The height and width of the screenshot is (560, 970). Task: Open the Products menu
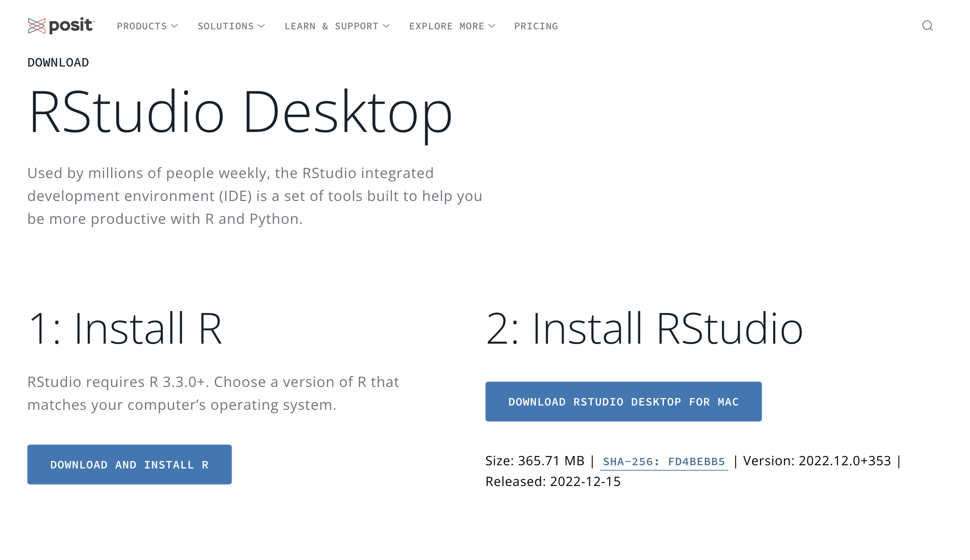tap(142, 26)
